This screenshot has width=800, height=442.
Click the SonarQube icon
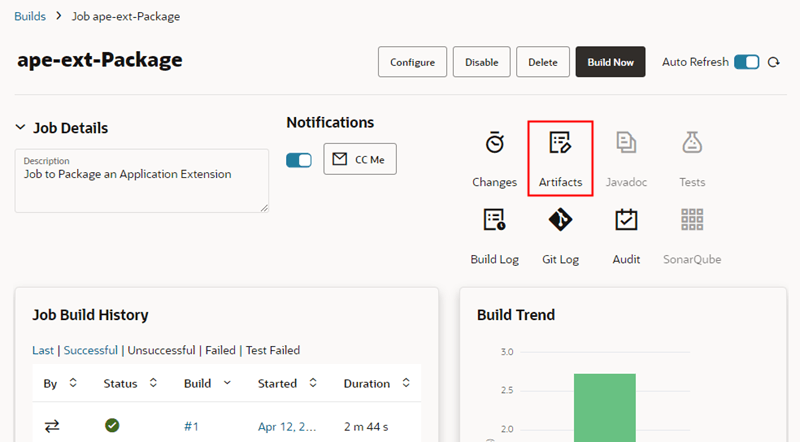[x=692, y=220]
